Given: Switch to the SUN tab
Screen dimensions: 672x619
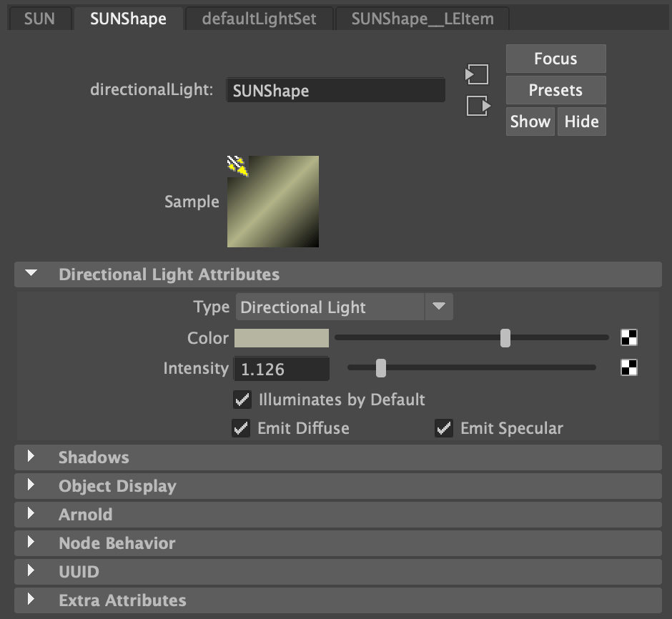Looking at the screenshot, I should pos(39,19).
